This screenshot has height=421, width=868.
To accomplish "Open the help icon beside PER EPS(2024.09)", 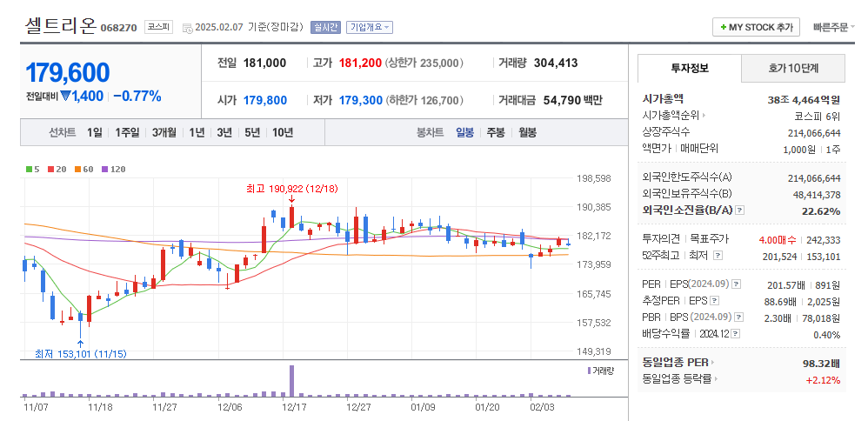I will click(737, 284).
